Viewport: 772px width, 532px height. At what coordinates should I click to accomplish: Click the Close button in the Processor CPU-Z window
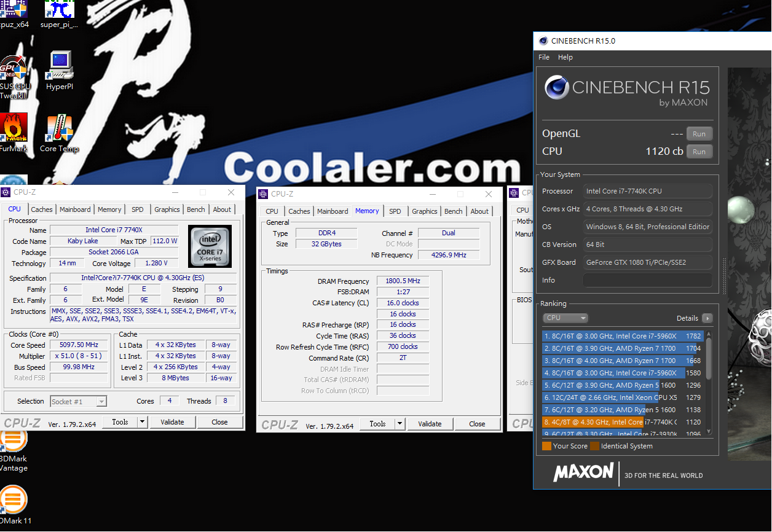tap(219, 422)
